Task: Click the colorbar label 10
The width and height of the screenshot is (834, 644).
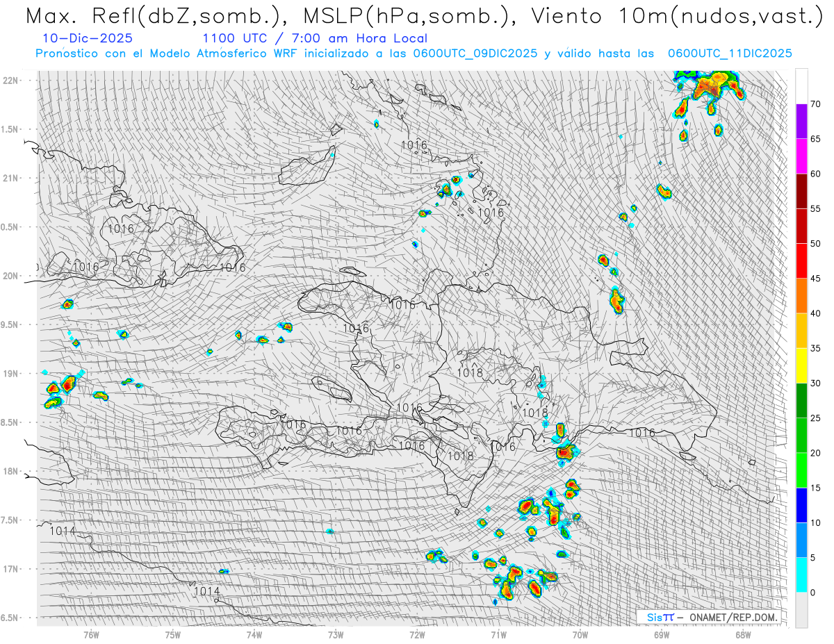Action: [815, 522]
